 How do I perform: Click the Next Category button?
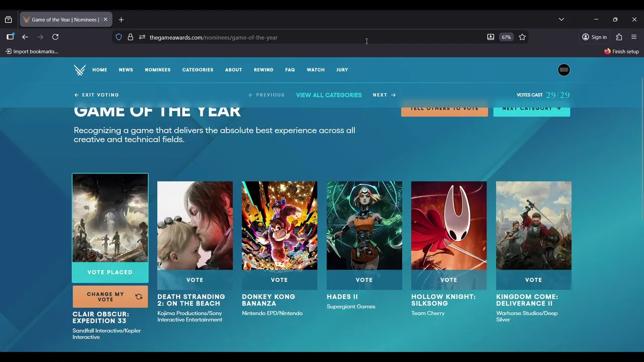point(532,109)
